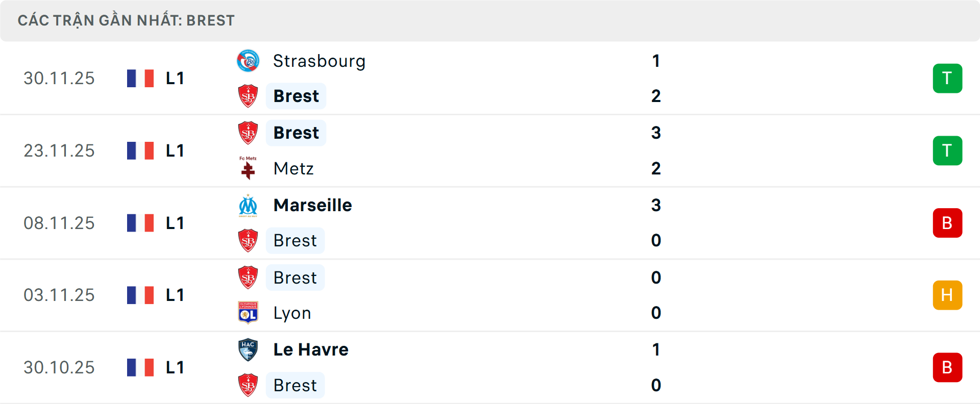The height and width of the screenshot is (404, 980).
Task: Open the Le Havre team link
Action: pyautogui.click(x=311, y=349)
